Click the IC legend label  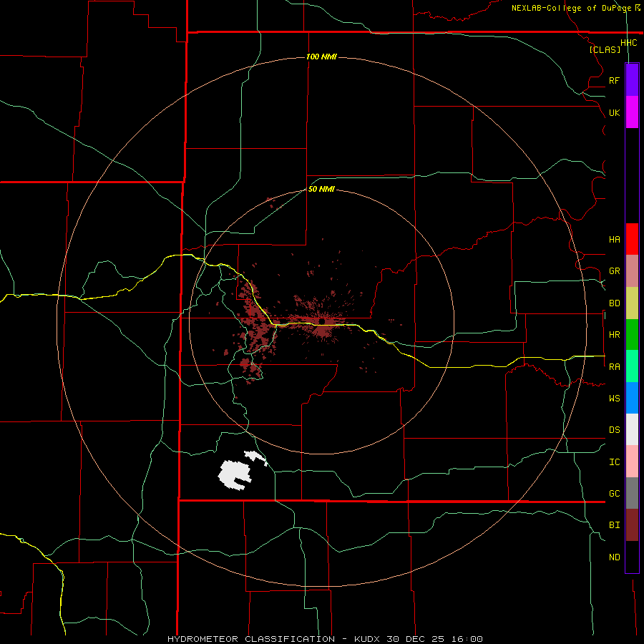coord(614,462)
